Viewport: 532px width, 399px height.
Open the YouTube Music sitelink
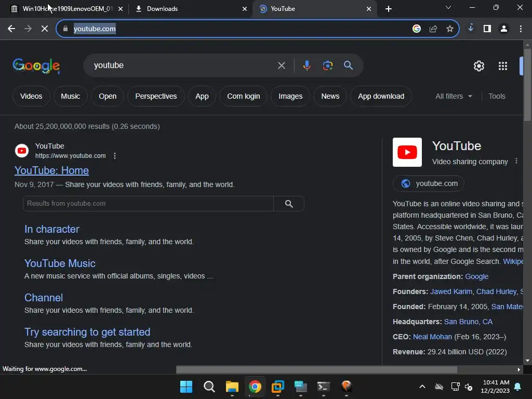click(x=60, y=263)
